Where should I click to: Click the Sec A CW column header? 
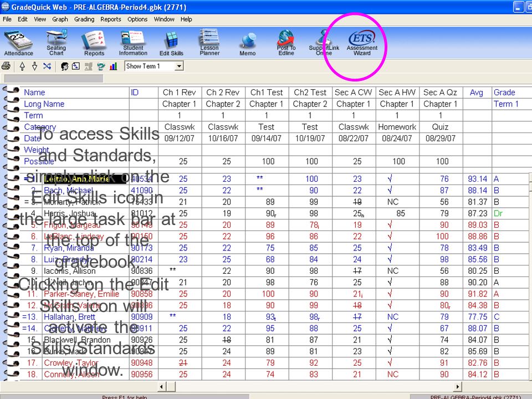click(x=353, y=93)
